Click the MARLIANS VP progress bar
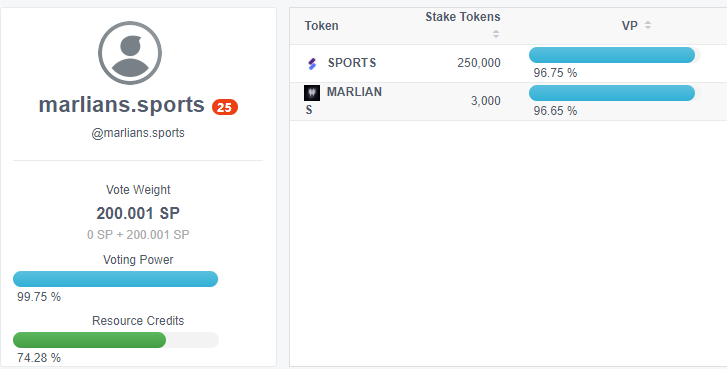Screen dimensions: 727x369 pos(612,93)
